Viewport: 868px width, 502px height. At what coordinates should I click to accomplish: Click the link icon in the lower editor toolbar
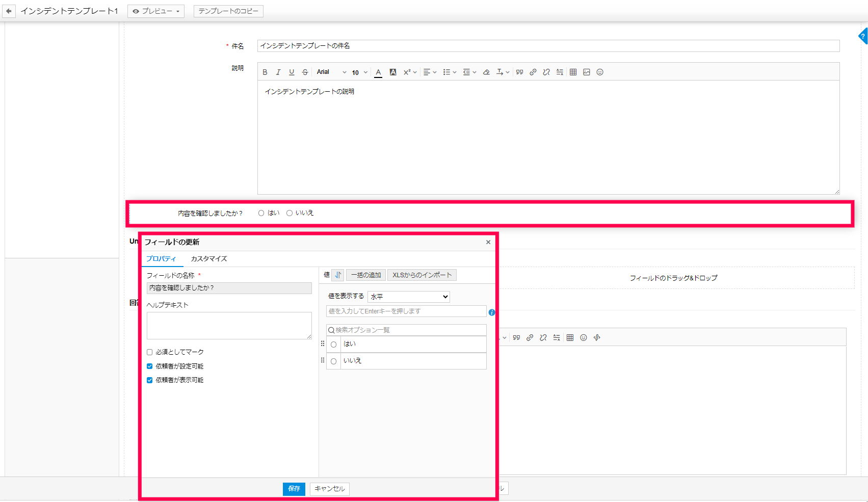point(530,338)
